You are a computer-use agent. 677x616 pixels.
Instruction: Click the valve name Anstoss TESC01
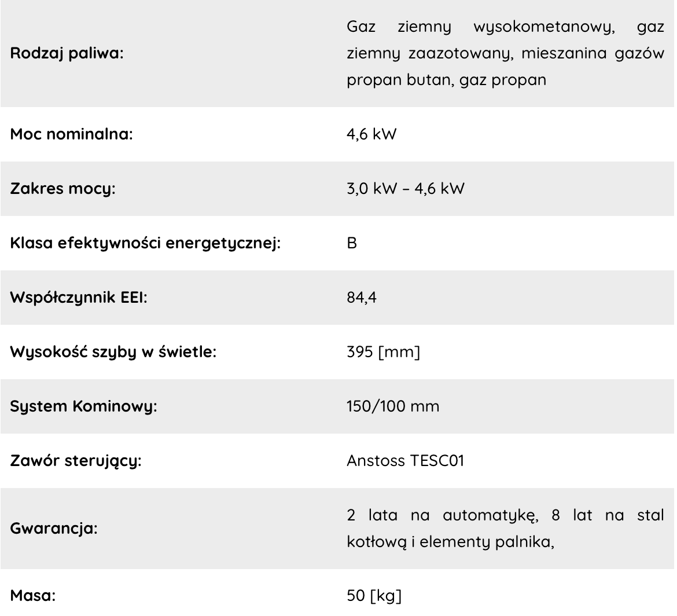(405, 461)
